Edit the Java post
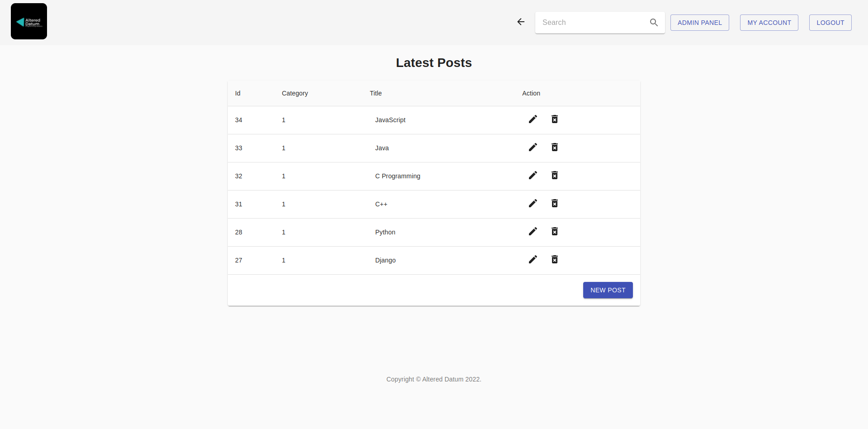 (533, 147)
